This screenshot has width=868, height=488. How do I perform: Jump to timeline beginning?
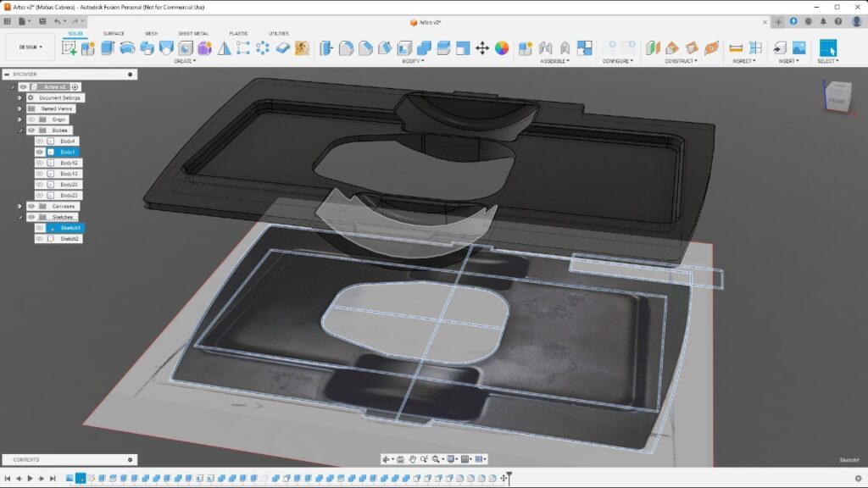tap(7, 478)
